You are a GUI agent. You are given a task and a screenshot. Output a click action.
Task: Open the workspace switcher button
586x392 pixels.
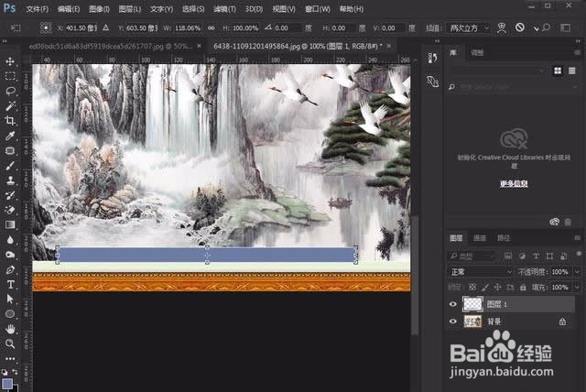coord(566,27)
